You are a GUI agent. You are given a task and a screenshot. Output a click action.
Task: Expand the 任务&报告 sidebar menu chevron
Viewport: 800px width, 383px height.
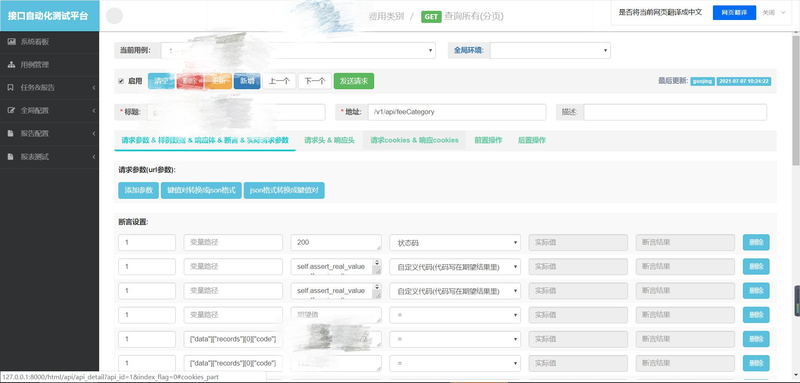pyautogui.click(x=94, y=88)
